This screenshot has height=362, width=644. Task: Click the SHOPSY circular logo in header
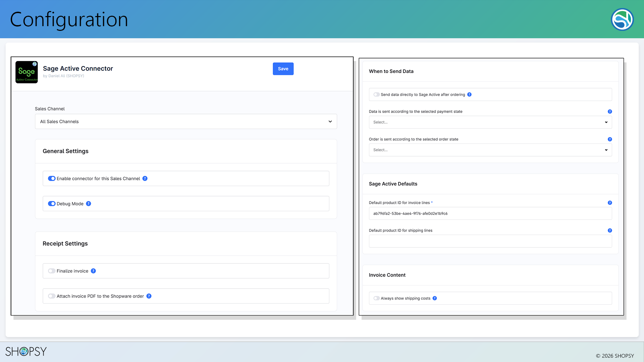[622, 19]
